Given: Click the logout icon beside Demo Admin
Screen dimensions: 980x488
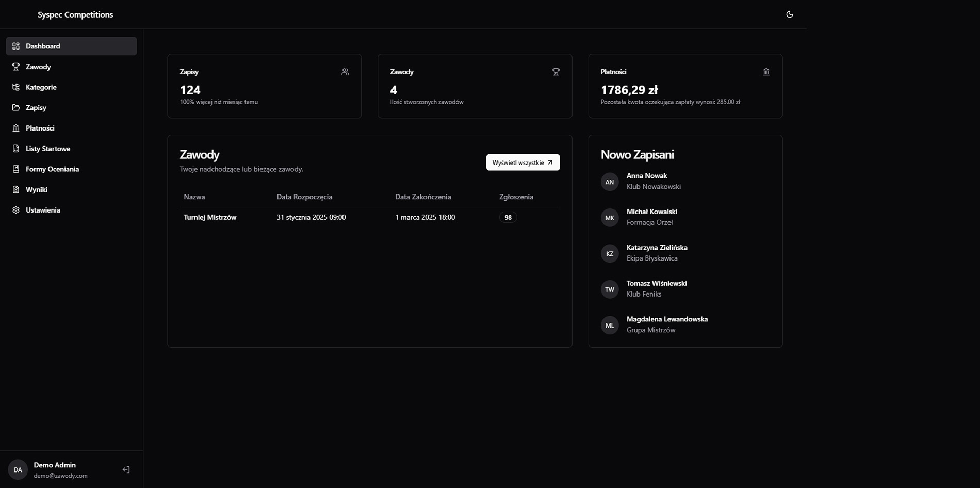Looking at the screenshot, I should [x=126, y=469].
